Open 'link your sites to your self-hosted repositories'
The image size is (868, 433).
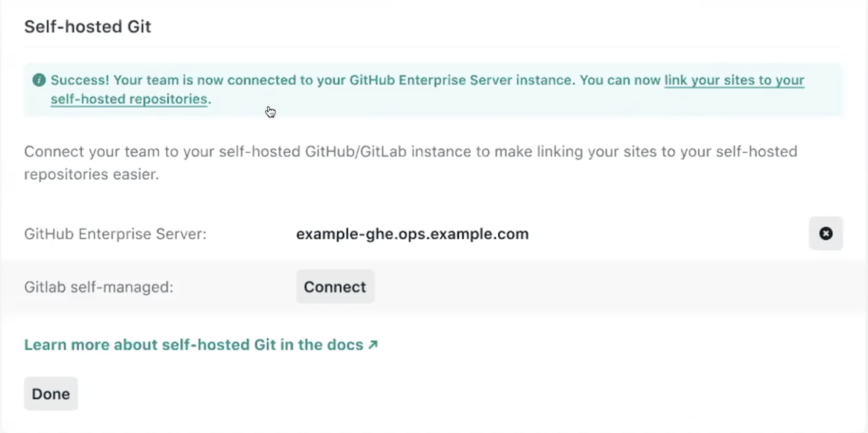click(733, 80)
